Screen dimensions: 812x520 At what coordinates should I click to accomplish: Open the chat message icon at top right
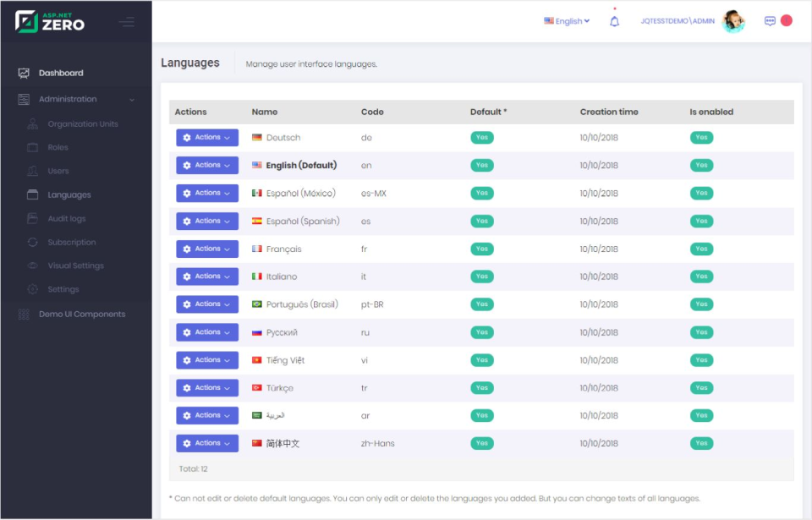[x=769, y=20]
